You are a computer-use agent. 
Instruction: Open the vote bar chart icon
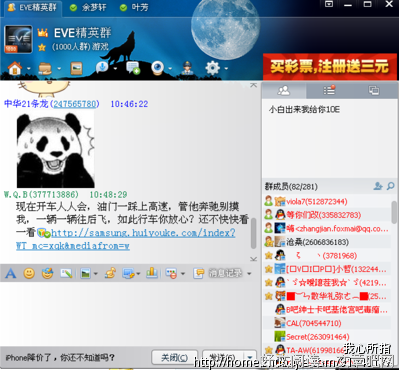(152, 273)
